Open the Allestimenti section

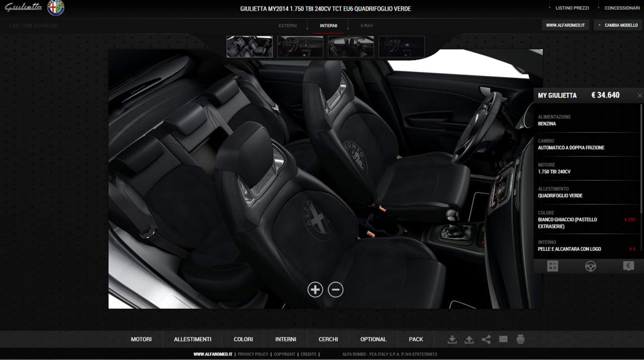pos(193,339)
